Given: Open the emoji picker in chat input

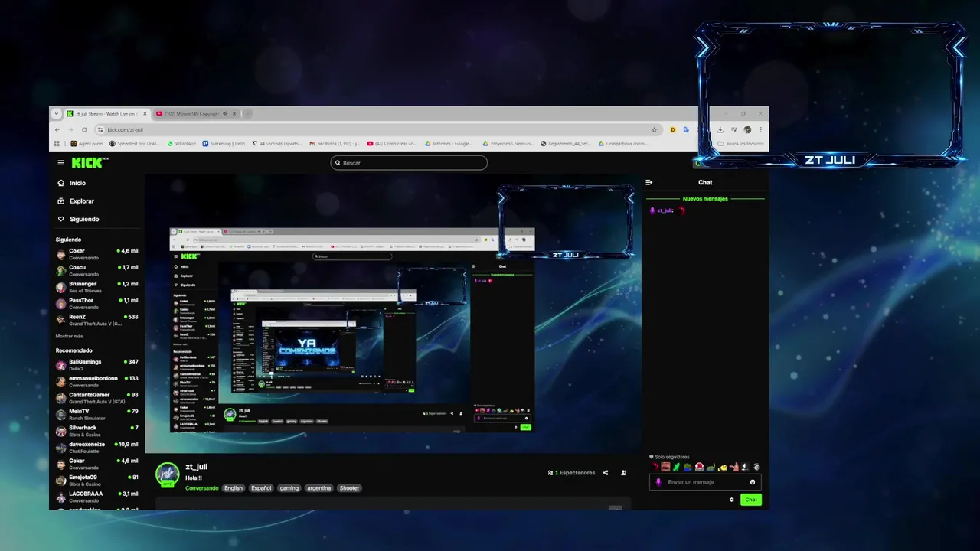Looking at the screenshot, I should coord(753,482).
